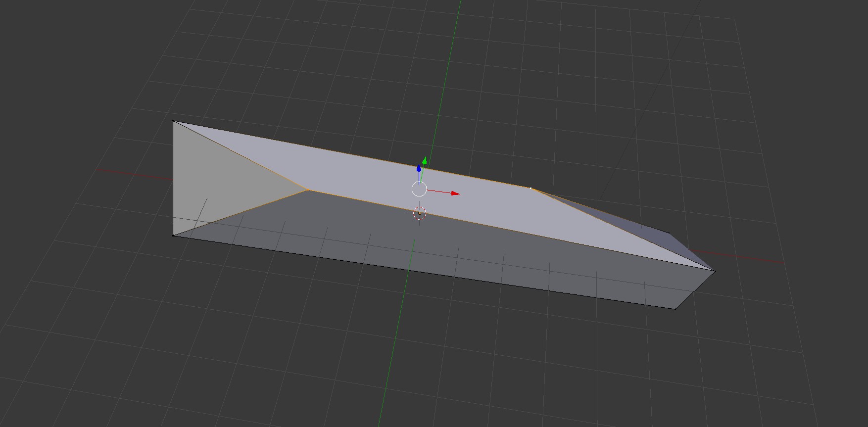868x427 pixels.
Task: Select the bottom-left corner vertex of the mesh
Action: click(x=173, y=236)
